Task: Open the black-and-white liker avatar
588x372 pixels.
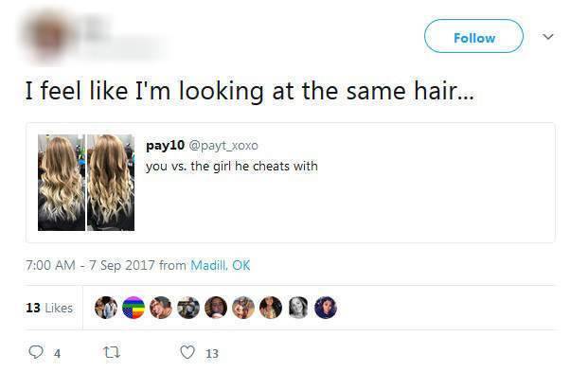Action: pyautogui.click(x=298, y=308)
